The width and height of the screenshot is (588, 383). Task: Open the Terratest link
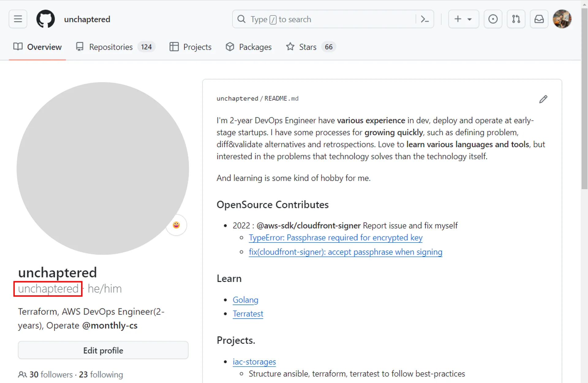coord(248,314)
